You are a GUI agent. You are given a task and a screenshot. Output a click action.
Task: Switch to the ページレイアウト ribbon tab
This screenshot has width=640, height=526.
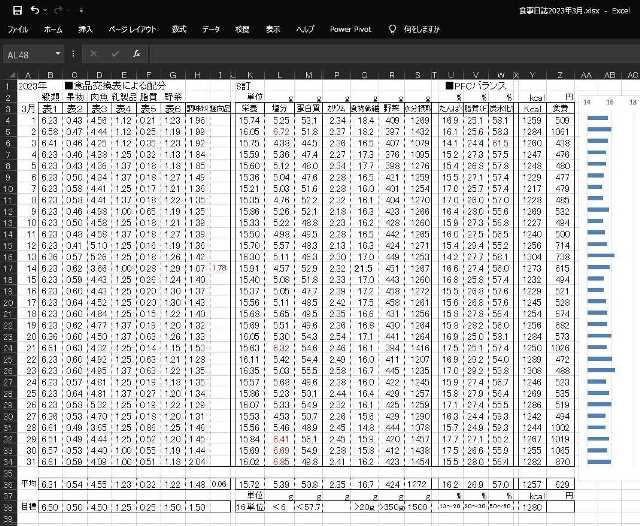(x=132, y=29)
